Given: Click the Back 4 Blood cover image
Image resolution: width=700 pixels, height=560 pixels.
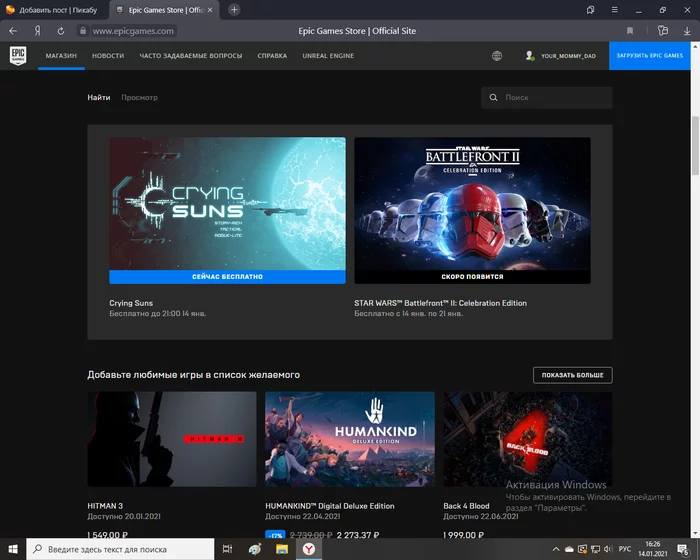Looking at the screenshot, I should click(528, 439).
